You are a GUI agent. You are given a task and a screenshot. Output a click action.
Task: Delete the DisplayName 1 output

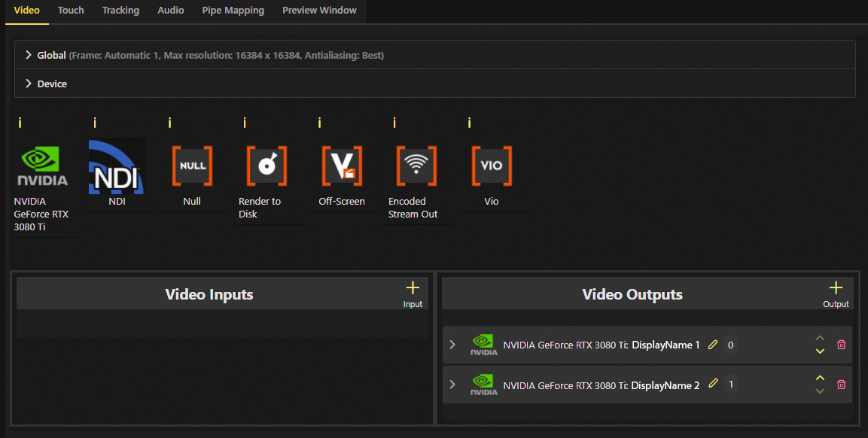(x=842, y=345)
